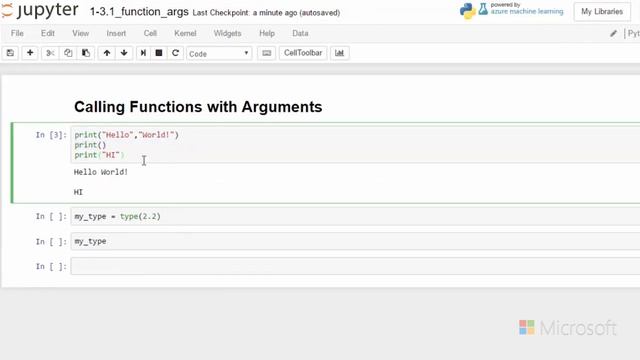Screen dimensions: 640x360
Task: Click into the print Hello World code cell
Action: 355,145
